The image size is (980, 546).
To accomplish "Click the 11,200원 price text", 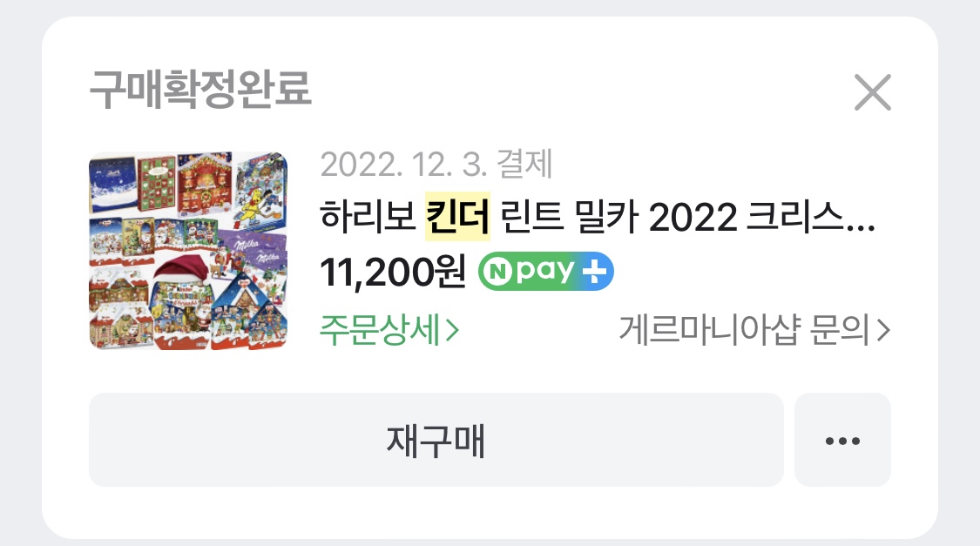I will pos(393,272).
